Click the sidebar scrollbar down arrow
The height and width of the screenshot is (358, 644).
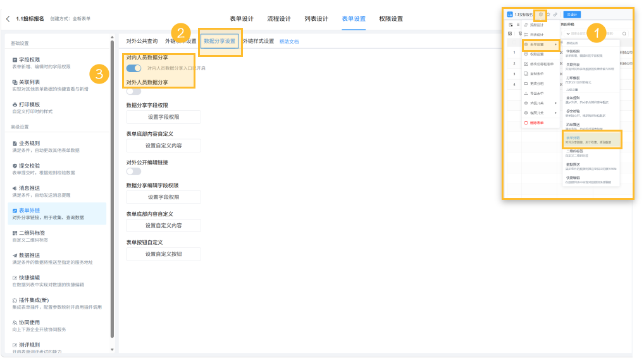(112, 350)
